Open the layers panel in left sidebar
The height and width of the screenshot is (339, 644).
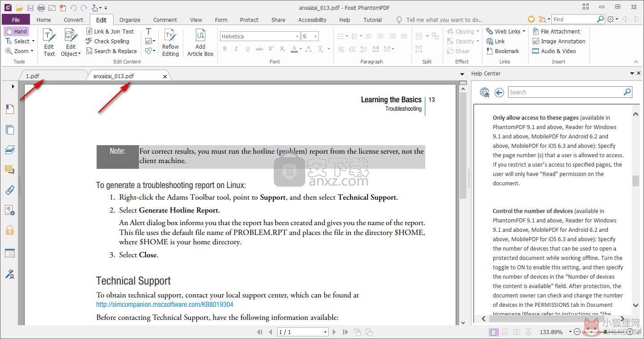9,150
